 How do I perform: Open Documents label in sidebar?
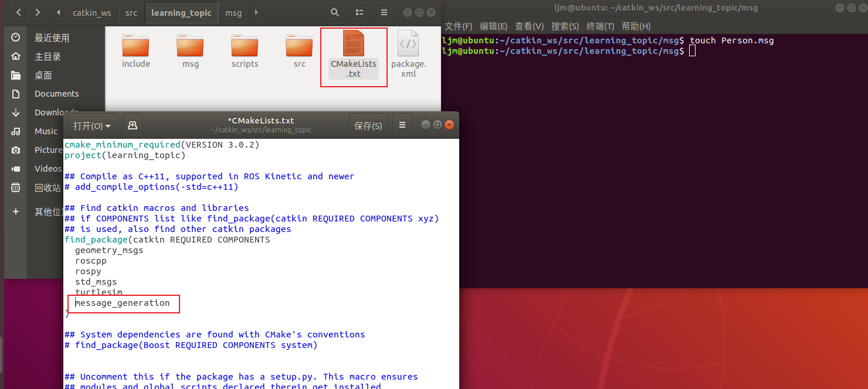point(56,94)
